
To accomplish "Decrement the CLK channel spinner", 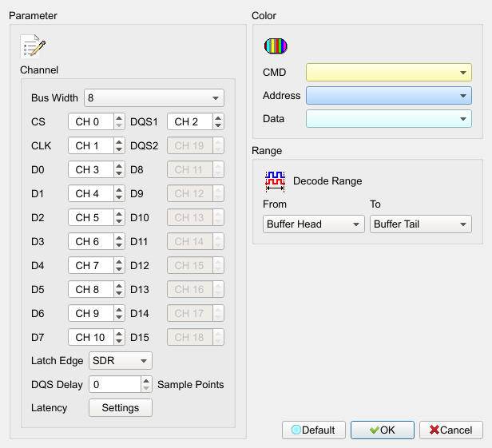I will tap(119, 149).
